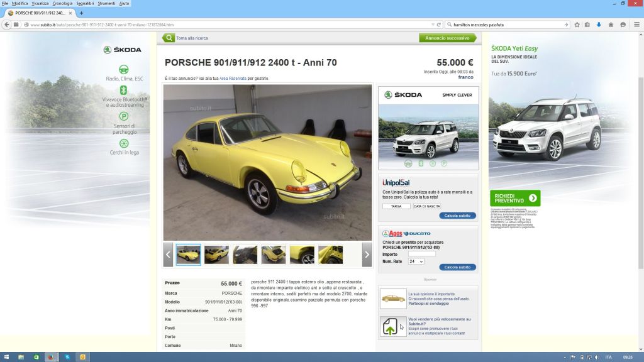Click the Torna alla ricerca link
The height and width of the screenshot is (362, 644).
[x=192, y=38]
